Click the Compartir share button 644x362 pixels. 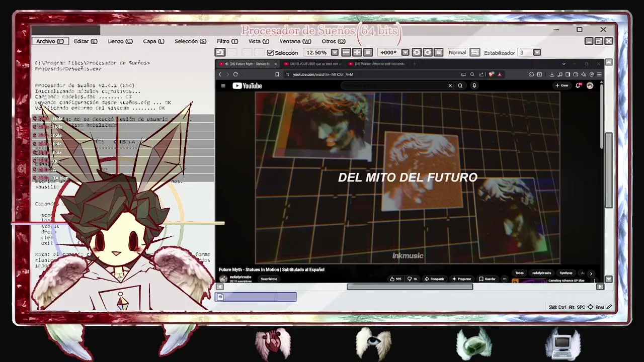pyautogui.click(x=434, y=279)
